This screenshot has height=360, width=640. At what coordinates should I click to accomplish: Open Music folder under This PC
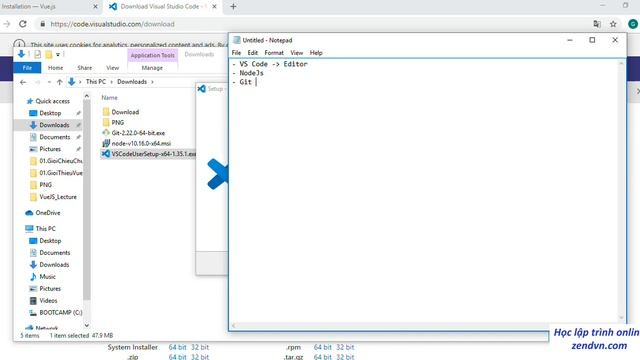47,276
